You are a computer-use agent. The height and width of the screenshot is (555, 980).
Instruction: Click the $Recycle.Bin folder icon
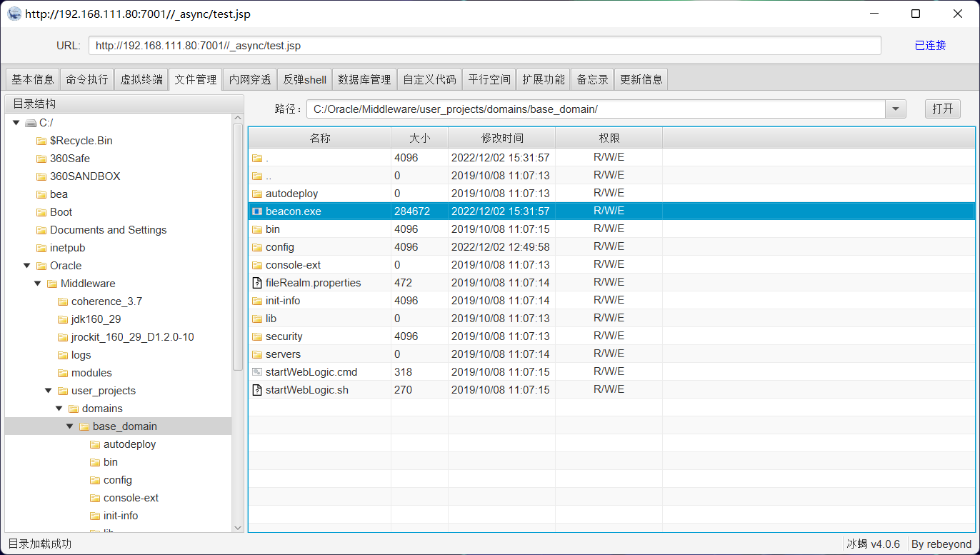[41, 141]
